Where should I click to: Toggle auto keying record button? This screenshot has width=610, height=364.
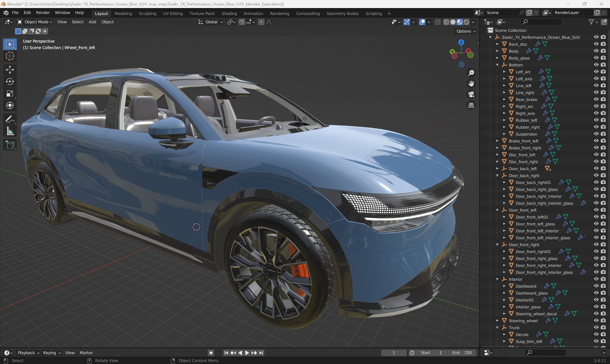tap(211, 353)
